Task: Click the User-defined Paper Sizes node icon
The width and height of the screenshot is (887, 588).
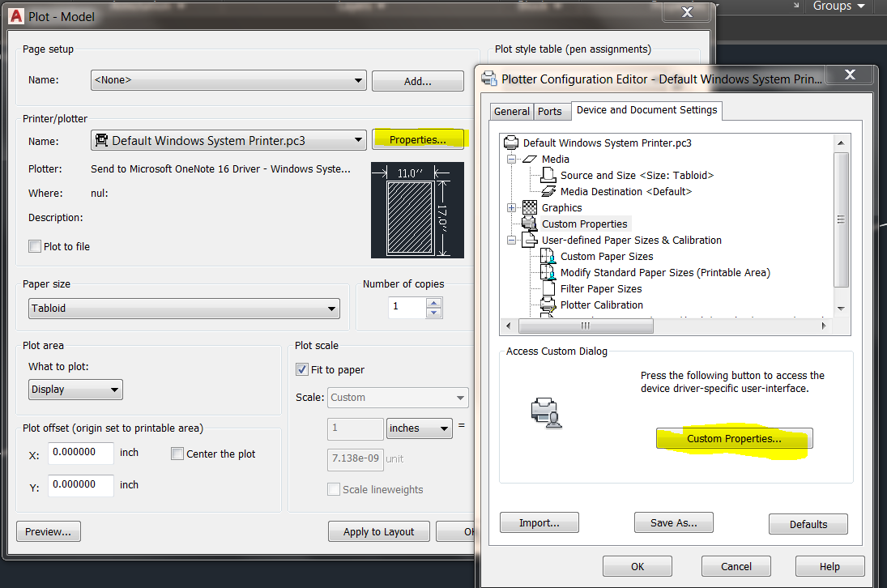Action: tap(530, 240)
